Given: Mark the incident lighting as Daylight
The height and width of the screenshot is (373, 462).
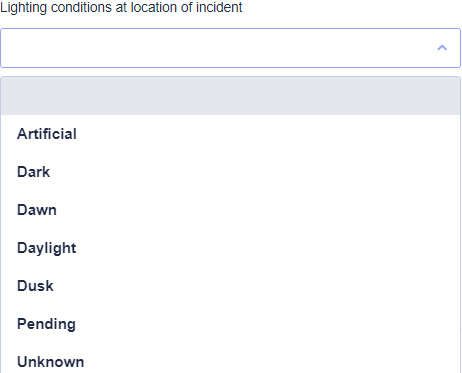Looking at the screenshot, I should 231,248.
